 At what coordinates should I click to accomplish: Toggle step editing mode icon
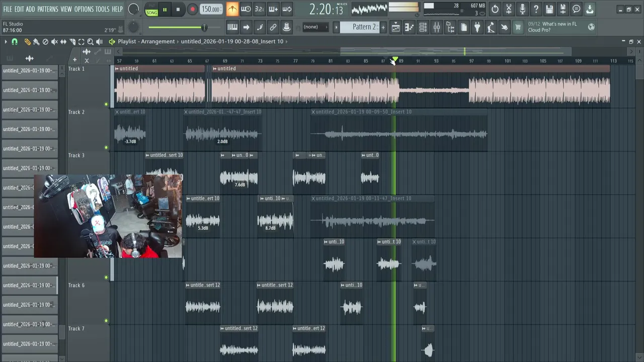coord(260,27)
